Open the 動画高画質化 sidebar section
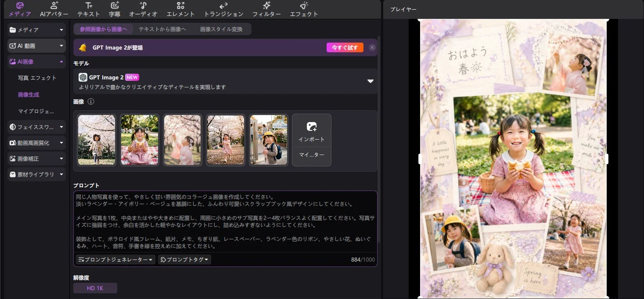The image size is (644, 299). (36, 143)
